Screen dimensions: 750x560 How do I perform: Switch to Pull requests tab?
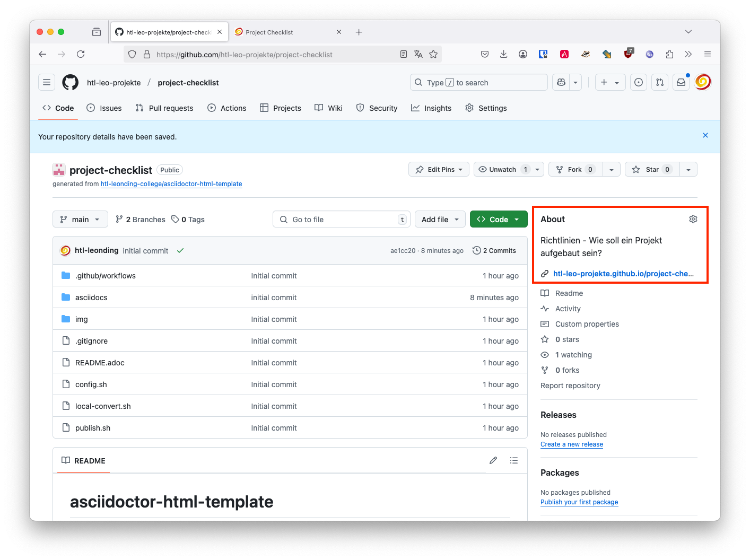[164, 108]
